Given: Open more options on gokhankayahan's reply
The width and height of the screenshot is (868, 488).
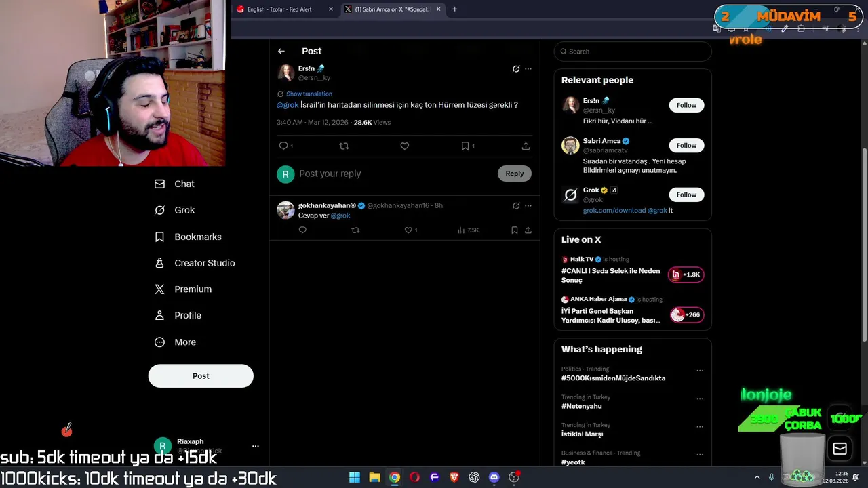Looking at the screenshot, I should (528, 205).
